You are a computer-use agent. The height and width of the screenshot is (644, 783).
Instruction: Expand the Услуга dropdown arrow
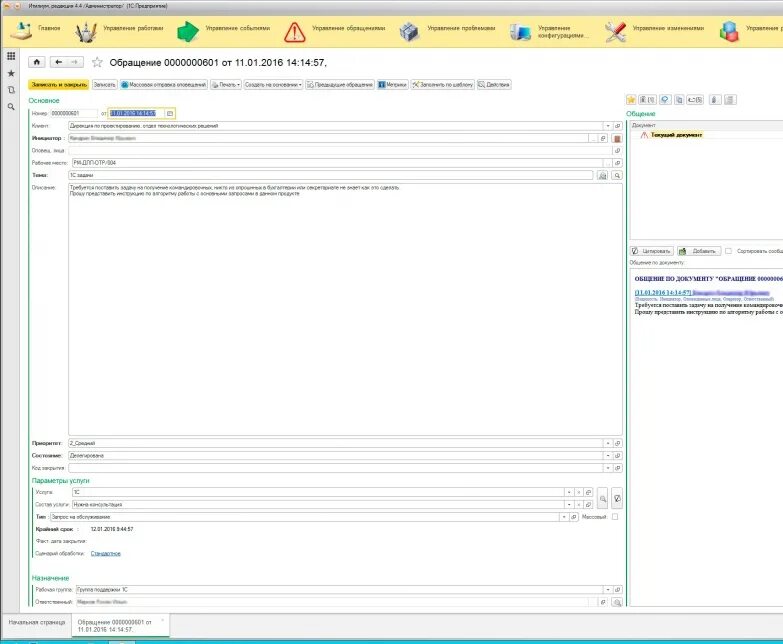click(x=569, y=492)
